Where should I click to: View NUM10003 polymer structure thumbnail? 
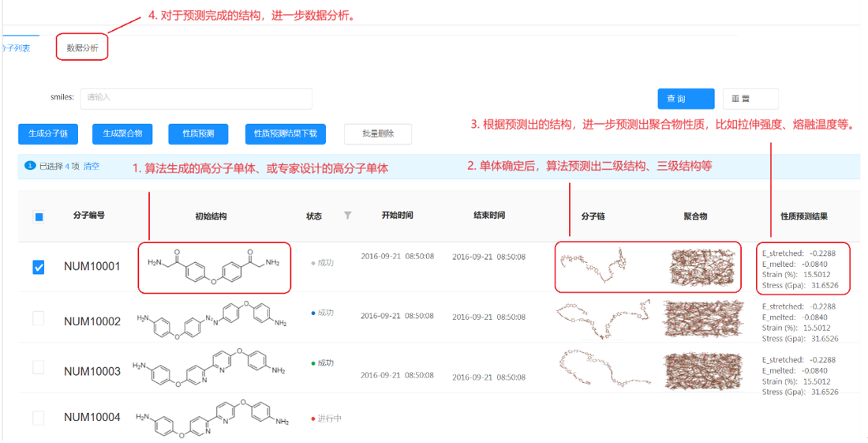tap(702, 370)
